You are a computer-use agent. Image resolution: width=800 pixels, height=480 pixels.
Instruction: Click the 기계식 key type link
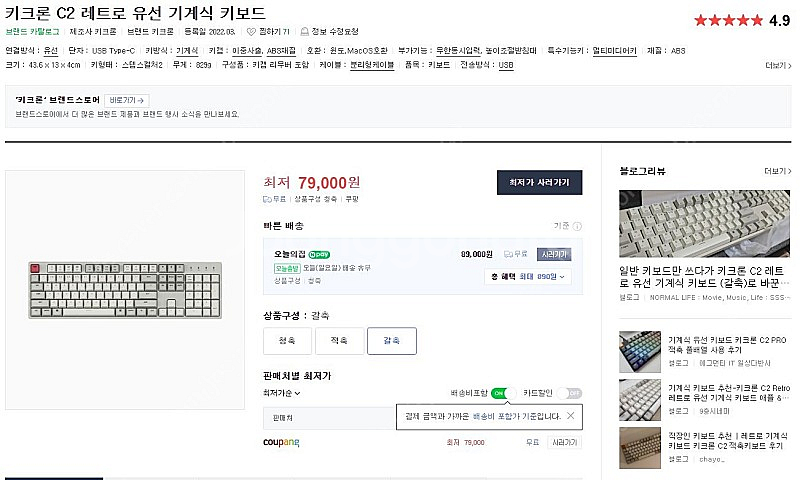click(187, 50)
